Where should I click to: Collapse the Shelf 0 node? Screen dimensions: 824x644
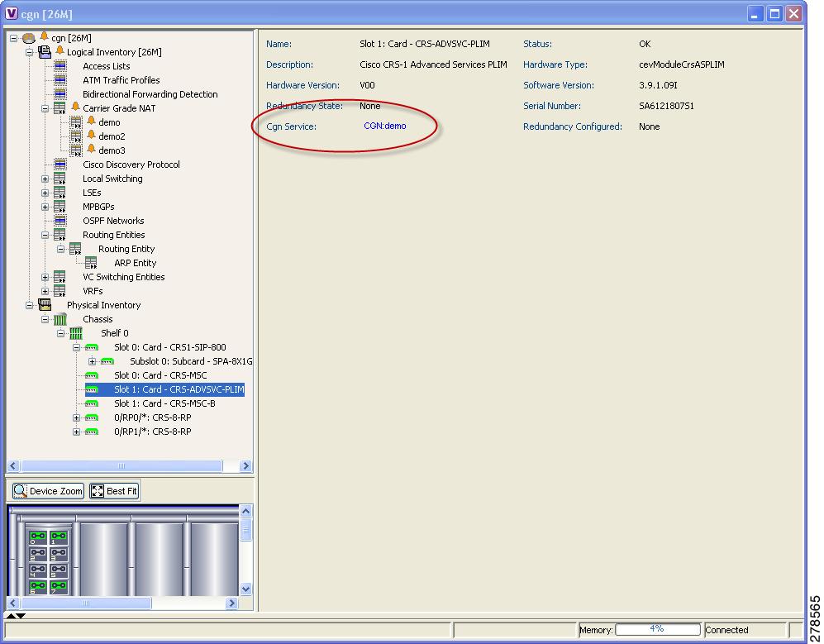tap(61, 333)
